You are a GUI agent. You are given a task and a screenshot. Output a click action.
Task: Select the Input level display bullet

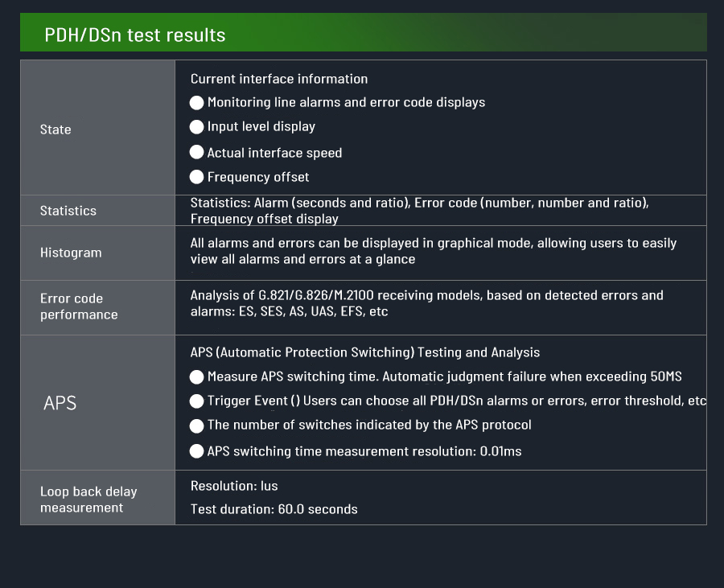pos(197,127)
